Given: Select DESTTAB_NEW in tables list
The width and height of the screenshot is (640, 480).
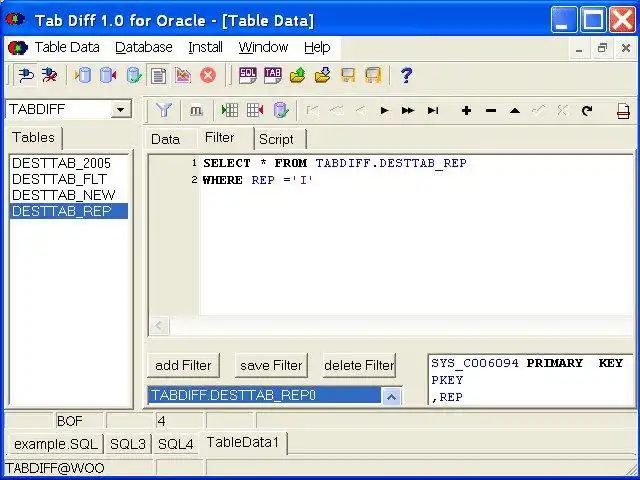Looking at the screenshot, I should tap(69, 195).
